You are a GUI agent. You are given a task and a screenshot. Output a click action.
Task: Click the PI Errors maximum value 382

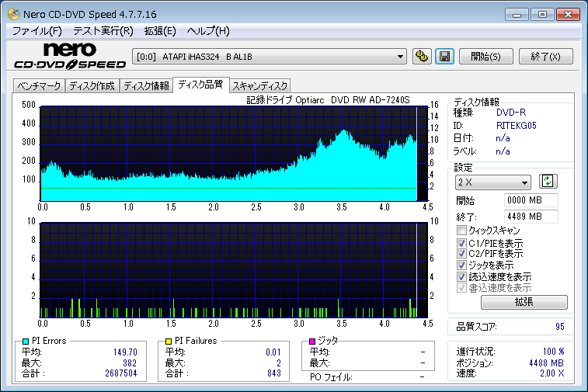coord(130,363)
